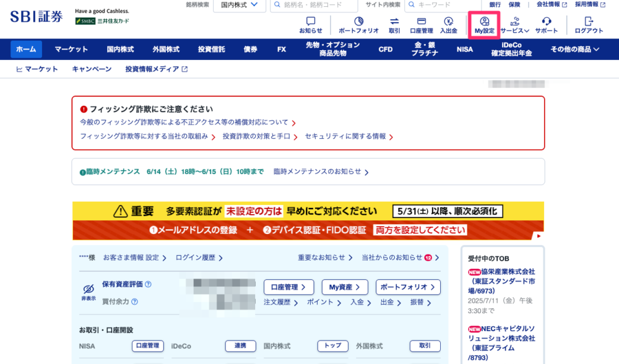Click the My資産 button
619x364 pixels.
344,287
